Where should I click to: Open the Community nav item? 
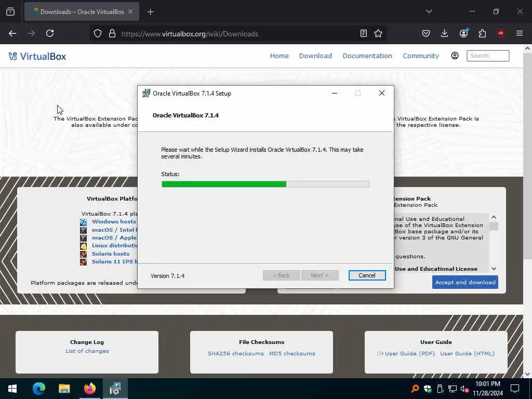(x=421, y=56)
